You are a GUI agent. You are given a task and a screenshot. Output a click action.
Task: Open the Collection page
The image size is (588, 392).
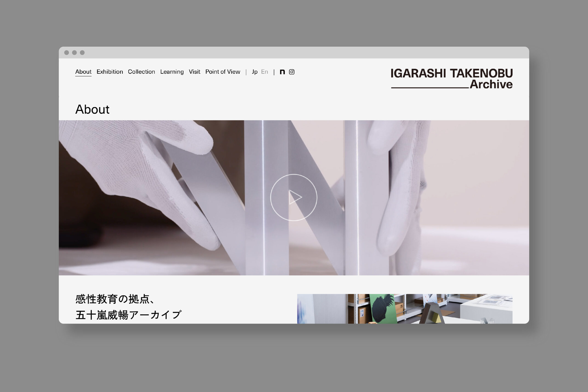141,72
